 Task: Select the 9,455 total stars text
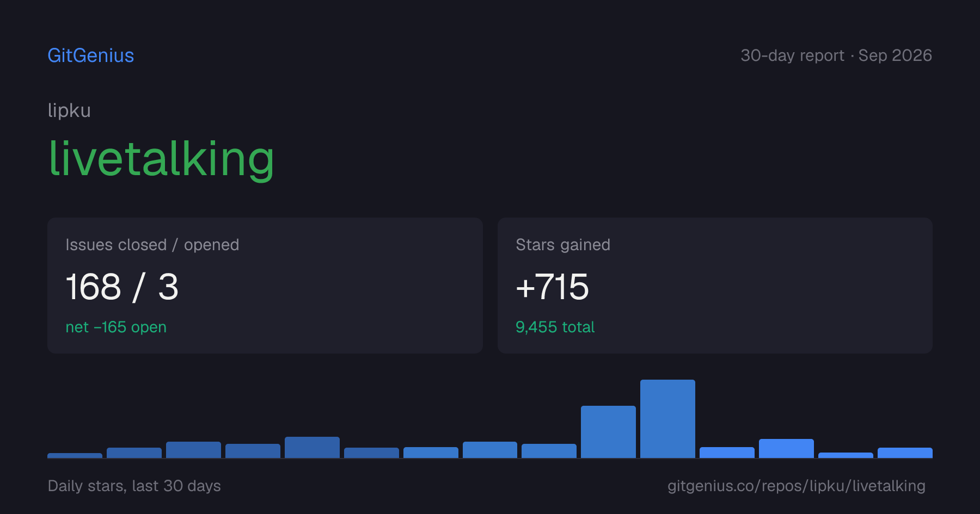pyautogui.click(x=555, y=327)
